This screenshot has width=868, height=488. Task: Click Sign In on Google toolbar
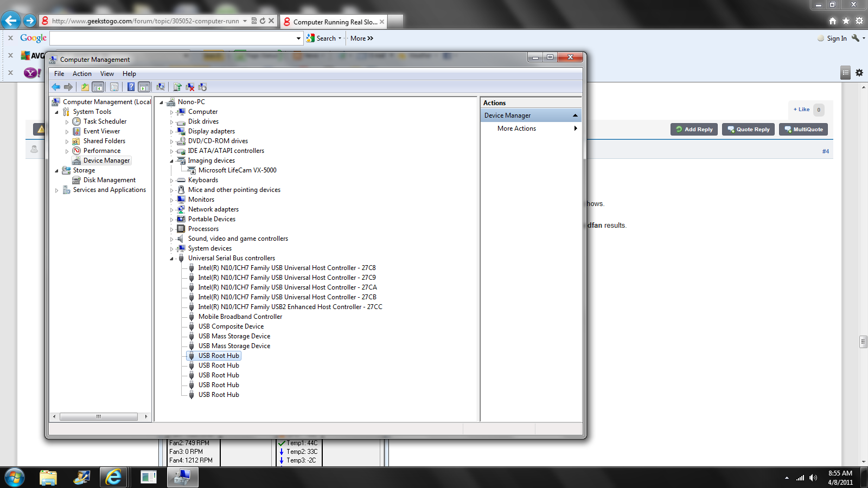(837, 38)
